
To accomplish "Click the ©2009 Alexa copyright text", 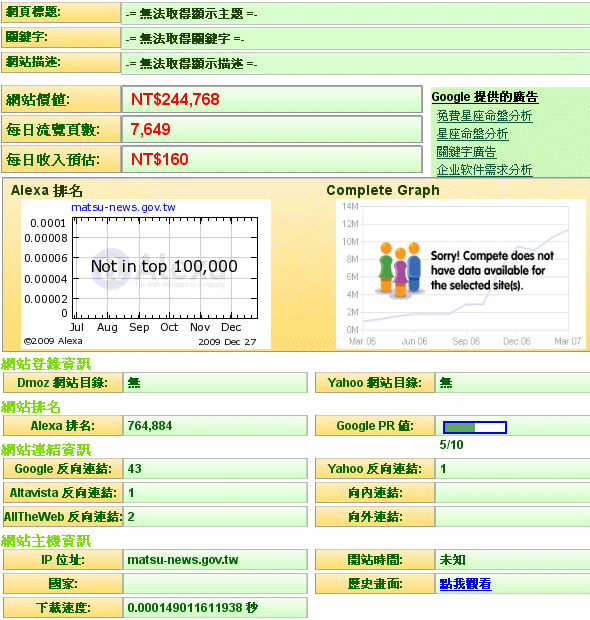I will (53, 341).
